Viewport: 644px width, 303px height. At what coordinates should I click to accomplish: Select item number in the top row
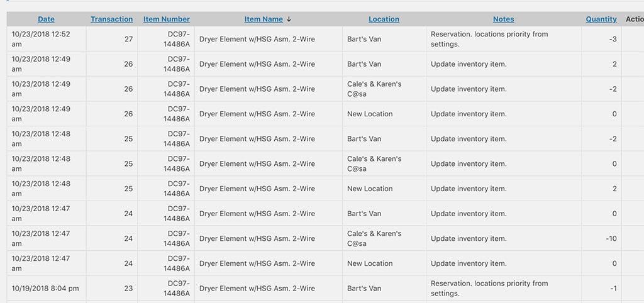pyautogui.click(x=177, y=39)
